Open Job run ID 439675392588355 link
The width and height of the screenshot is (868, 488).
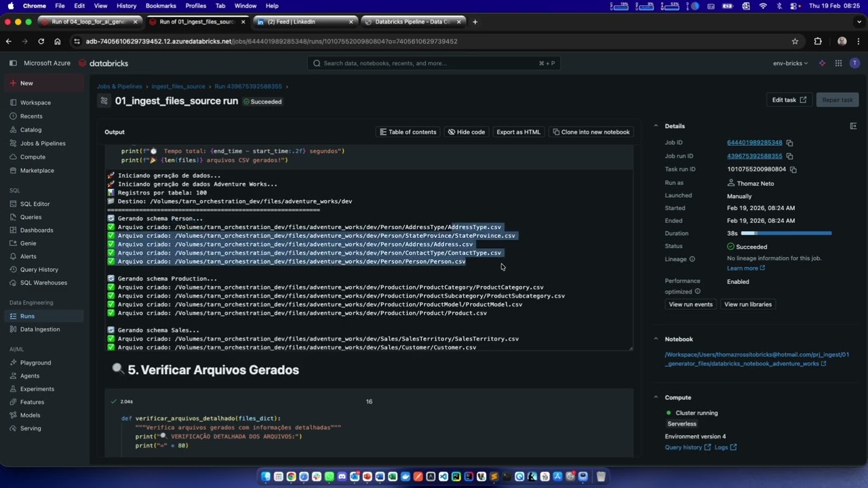pyautogui.click(x=755, y=157)
